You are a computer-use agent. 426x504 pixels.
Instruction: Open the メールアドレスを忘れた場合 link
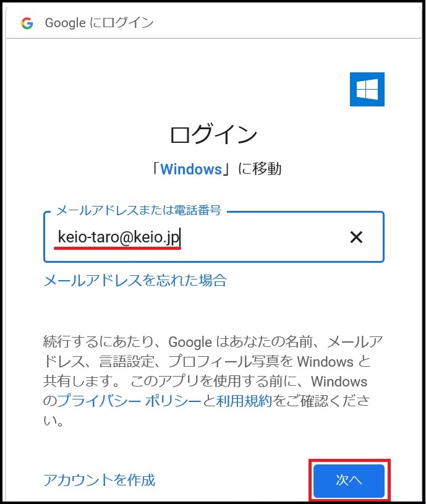tap(135, 280)
